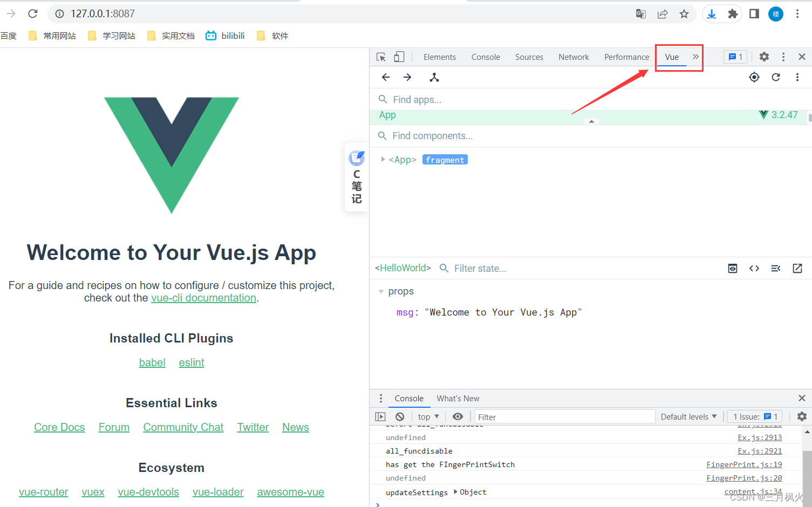
Task: Open the vue-cli documentation link
Action: (203, 298)
